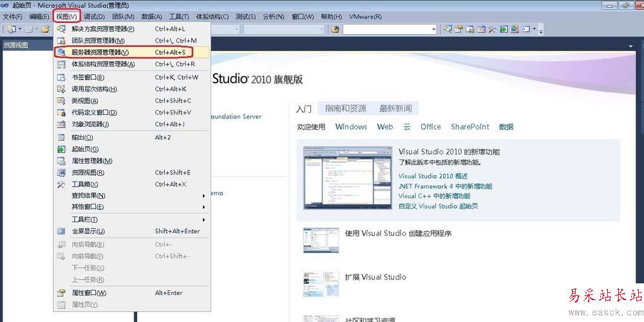This screenshot has height=322, width=644.
Task: Choose 调用层次结构(H) menu entry
Action: (x=132, y=89)
